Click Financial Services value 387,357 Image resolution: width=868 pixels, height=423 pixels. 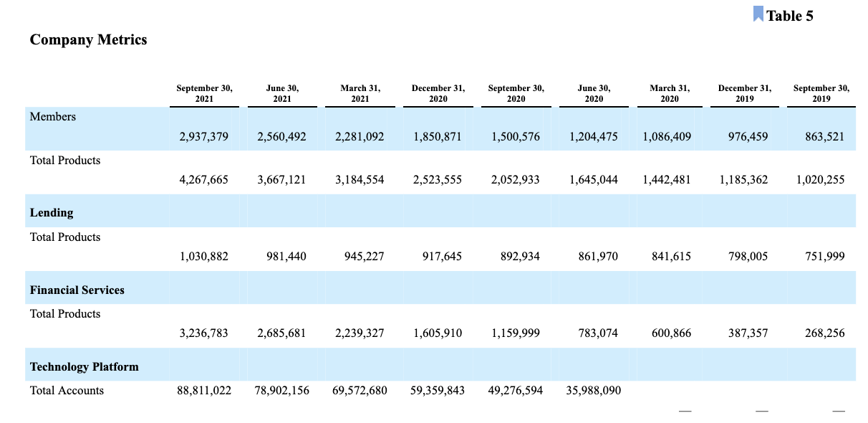[x=748, y=333]
